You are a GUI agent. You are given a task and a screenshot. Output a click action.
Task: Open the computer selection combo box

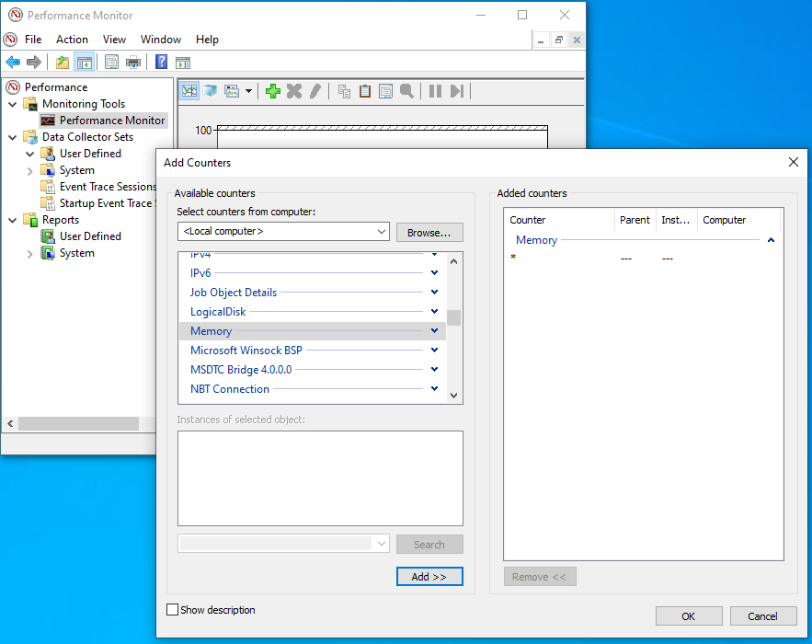coord(281,232)
